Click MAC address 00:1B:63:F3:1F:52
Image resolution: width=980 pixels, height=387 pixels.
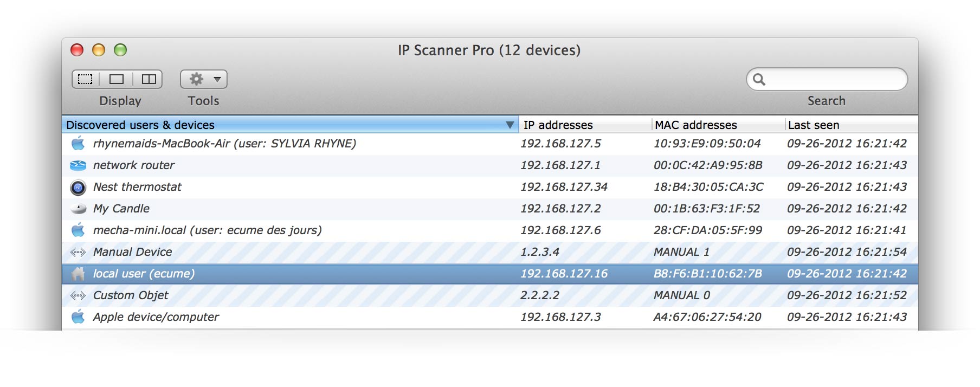pos(707,209)
